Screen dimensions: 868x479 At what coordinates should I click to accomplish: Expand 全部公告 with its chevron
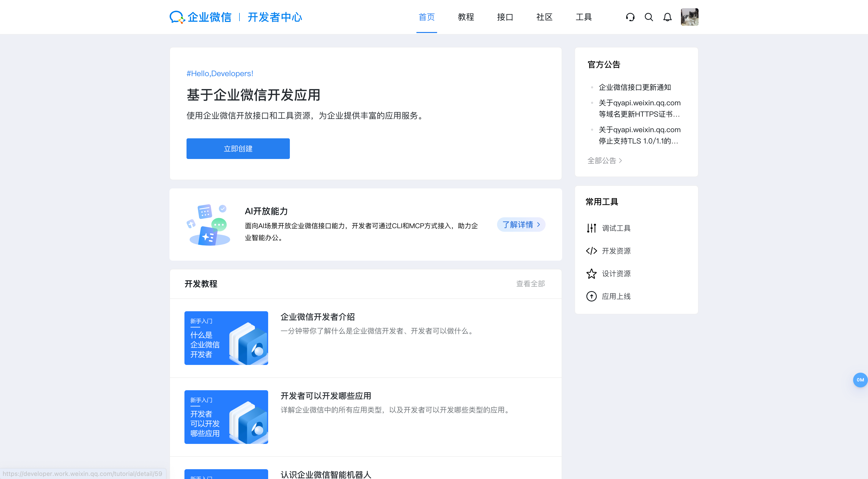[605, 161]
